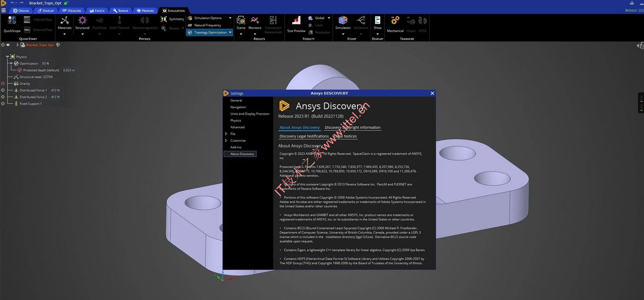Toggle Fixed Support 1 state marker
This screenshot has height=300, width=644.
click(3, 104)
